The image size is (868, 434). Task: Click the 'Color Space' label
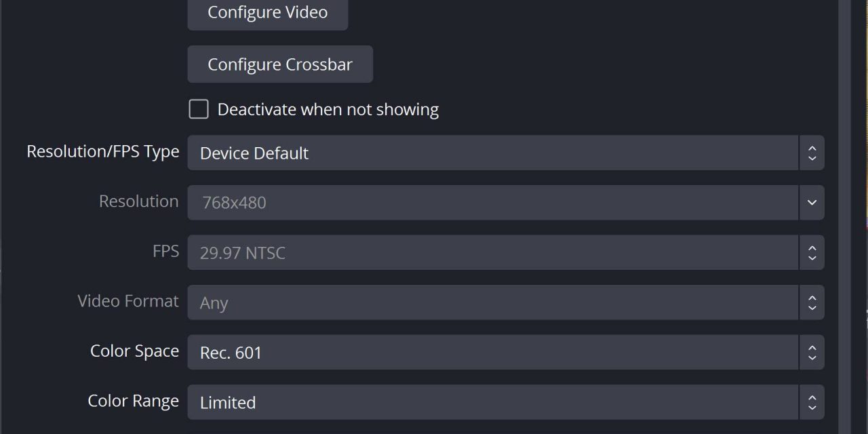pyautogui.click(x=134, y=351)
